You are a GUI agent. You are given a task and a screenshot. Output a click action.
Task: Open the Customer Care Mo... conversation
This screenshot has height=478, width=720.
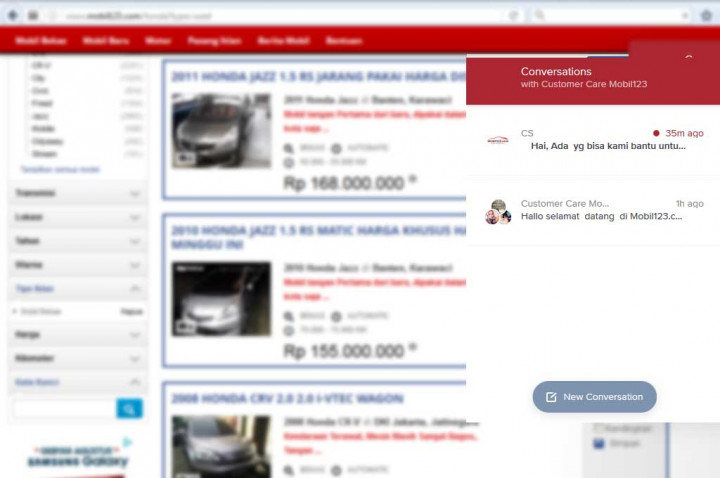coord(593,210)
